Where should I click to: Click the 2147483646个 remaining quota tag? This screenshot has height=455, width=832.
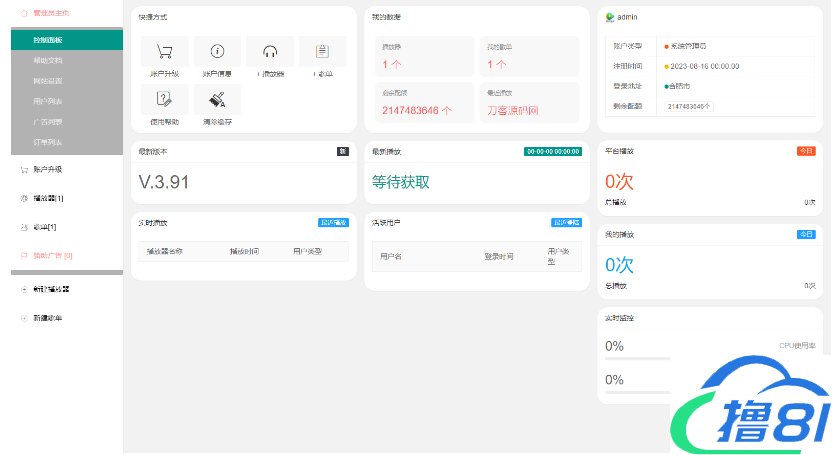pyautogui.click(x=690, y=106)
